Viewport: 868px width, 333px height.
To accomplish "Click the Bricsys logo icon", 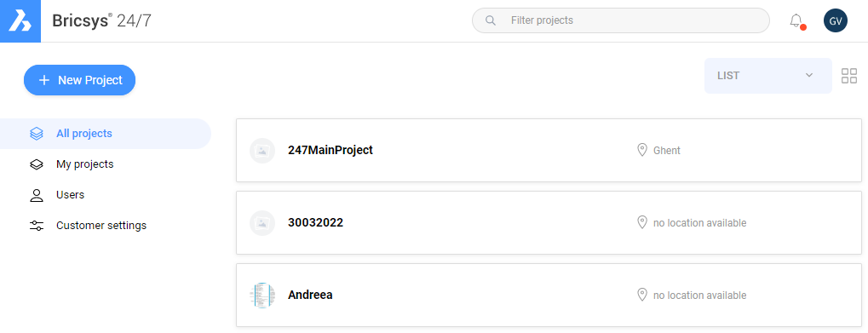I will coord(20,21).
